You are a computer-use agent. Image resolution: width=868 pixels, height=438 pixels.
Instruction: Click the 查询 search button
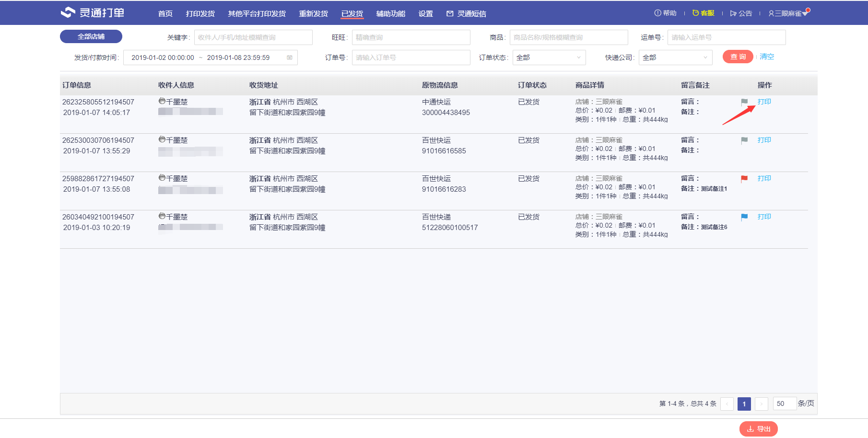tap(738, 57)
